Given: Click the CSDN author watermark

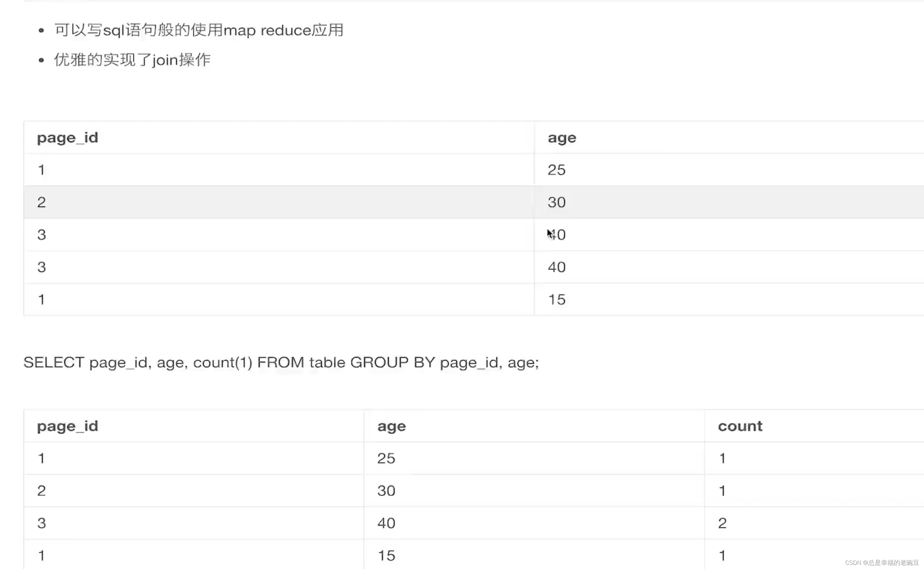Looking at the screenshot, I should [x=882, y=563].
